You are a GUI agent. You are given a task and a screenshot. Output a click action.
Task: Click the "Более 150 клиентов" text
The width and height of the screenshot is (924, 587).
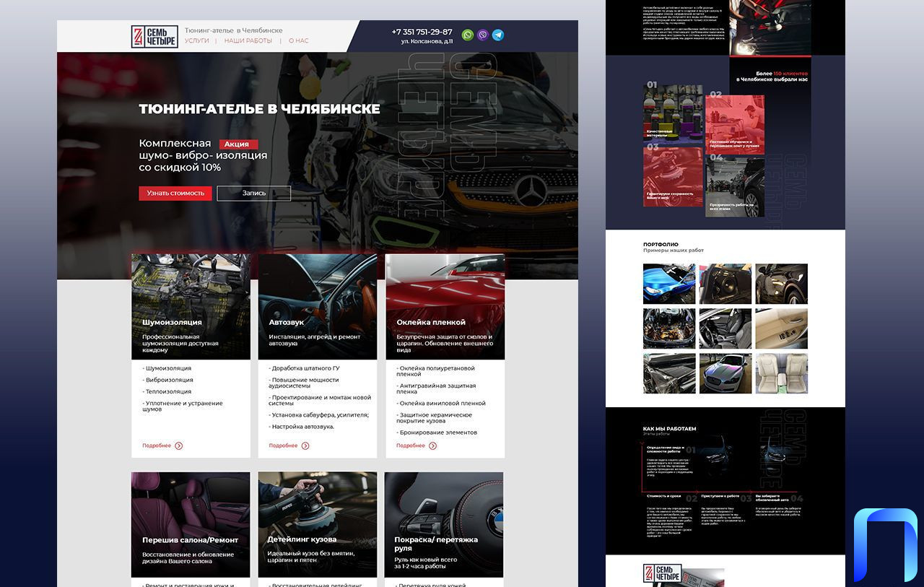point(782,74)
